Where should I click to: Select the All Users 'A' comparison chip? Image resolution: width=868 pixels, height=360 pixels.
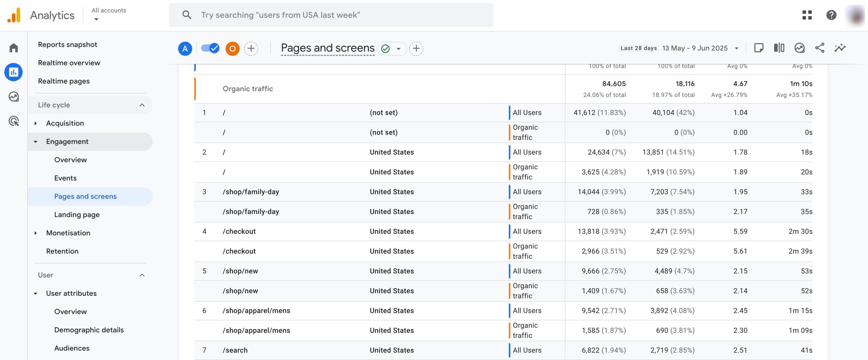185,49
